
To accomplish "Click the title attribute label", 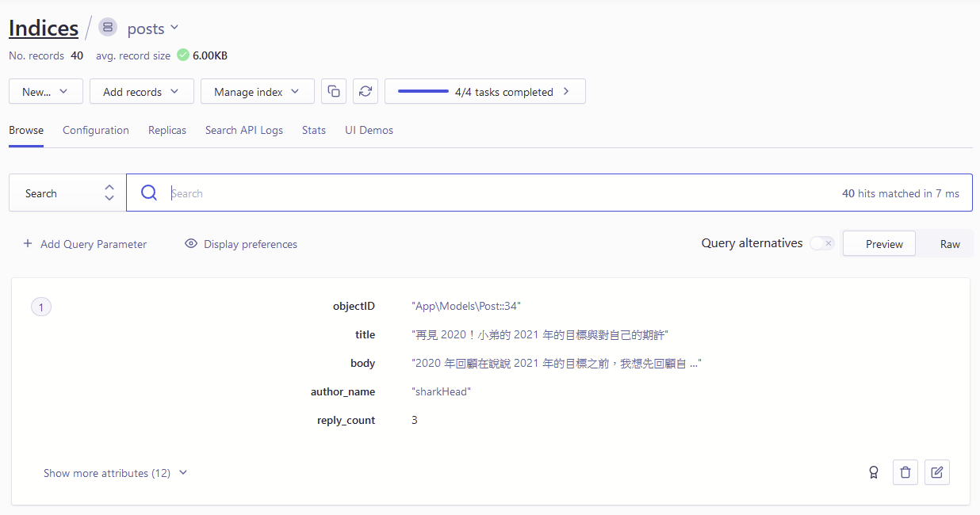I will tap(365, 335).
